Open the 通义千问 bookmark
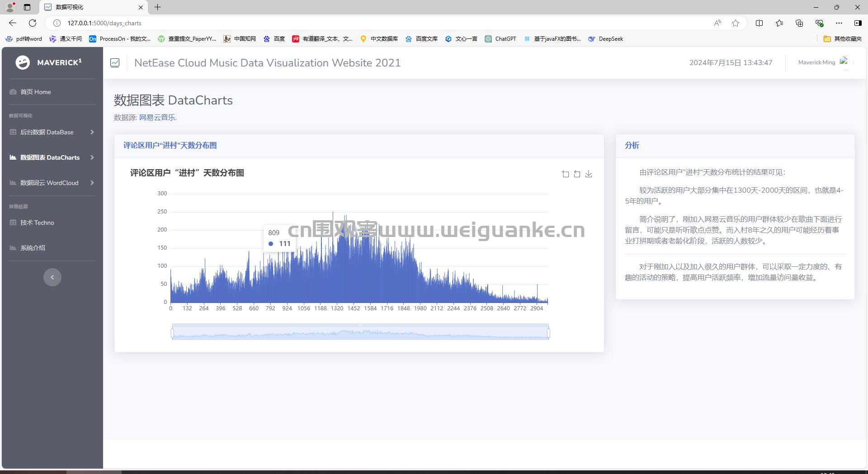The width and height of the screenshot is (868, 474). coord(66,39)
